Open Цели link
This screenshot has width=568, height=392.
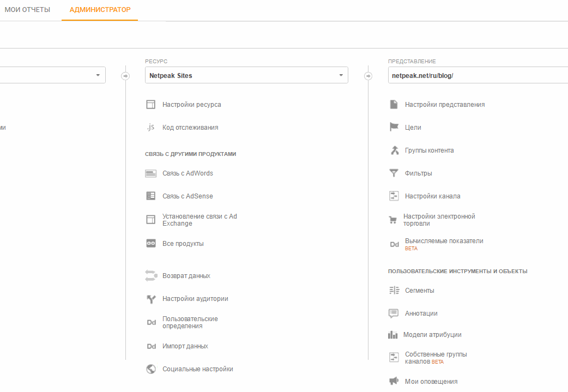[413, 128]
